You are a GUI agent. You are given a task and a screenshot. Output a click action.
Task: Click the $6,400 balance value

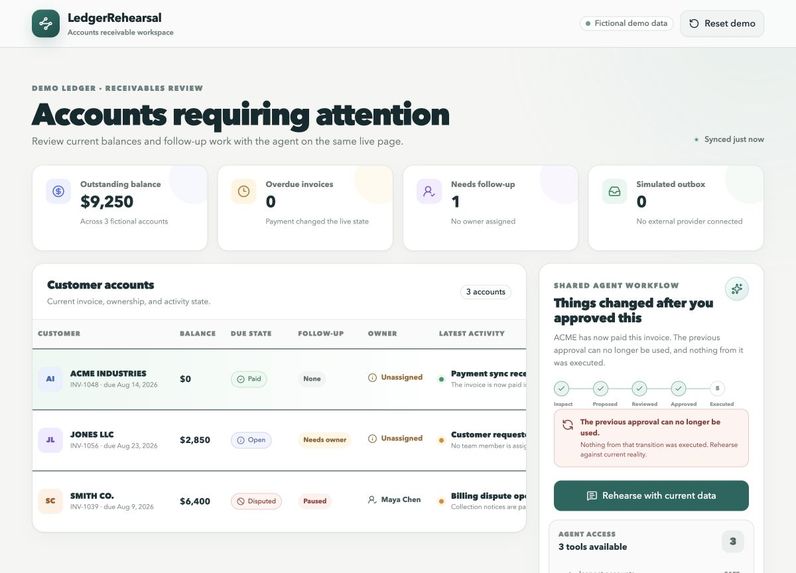pos(195,501)
